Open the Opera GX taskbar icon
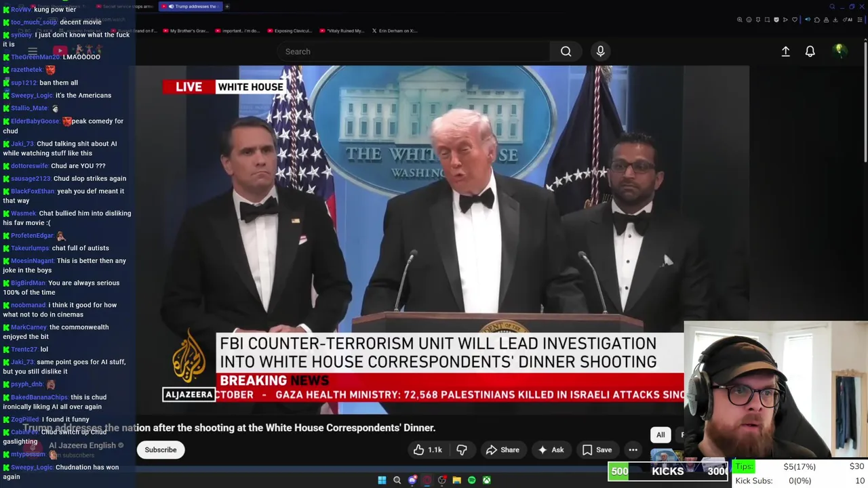This screenshot has width=868, height=488. (427, 480)
